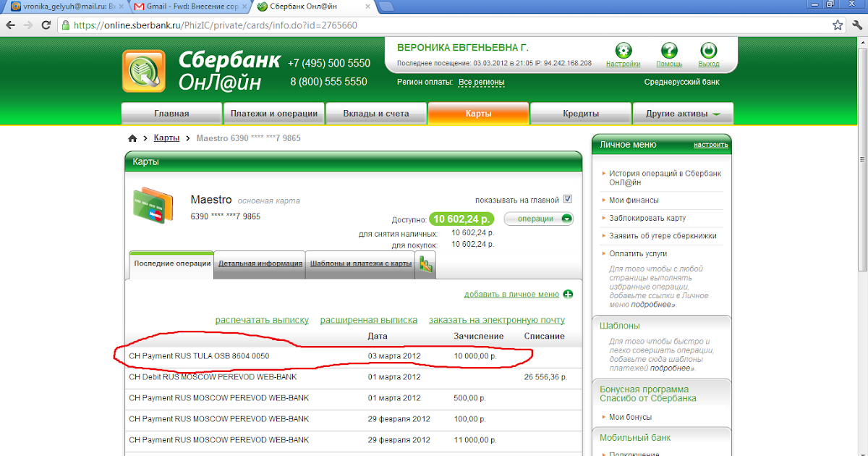Click Списание column header

[544, 336]
